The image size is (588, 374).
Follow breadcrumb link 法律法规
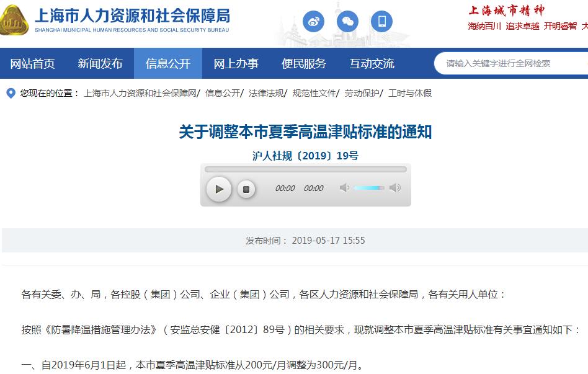pos(266,93)
